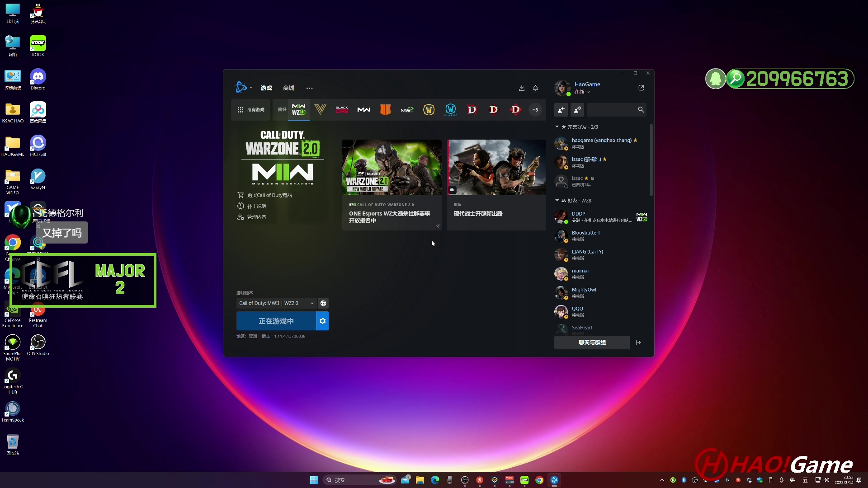Viewport: 868px width, 488px height.
Task: Collapse the friends sidebar arrow icon
Action: click(x=638, y=343)
